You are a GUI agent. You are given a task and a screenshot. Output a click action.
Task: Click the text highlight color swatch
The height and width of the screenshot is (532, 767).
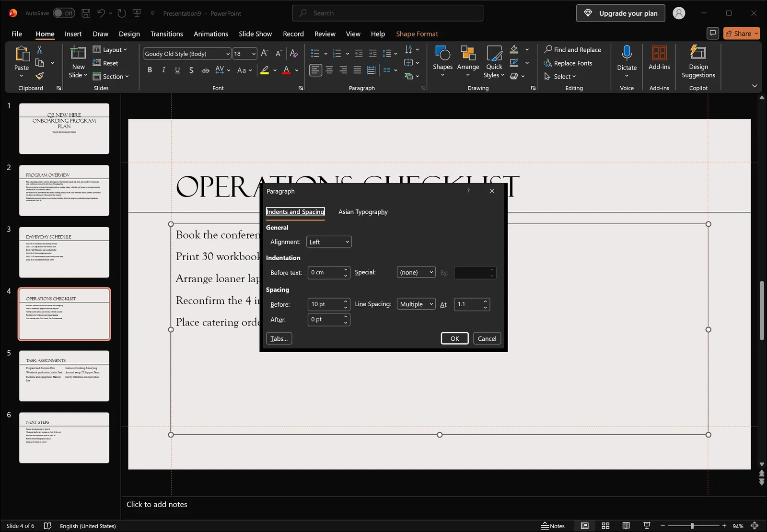coord(265,70)
